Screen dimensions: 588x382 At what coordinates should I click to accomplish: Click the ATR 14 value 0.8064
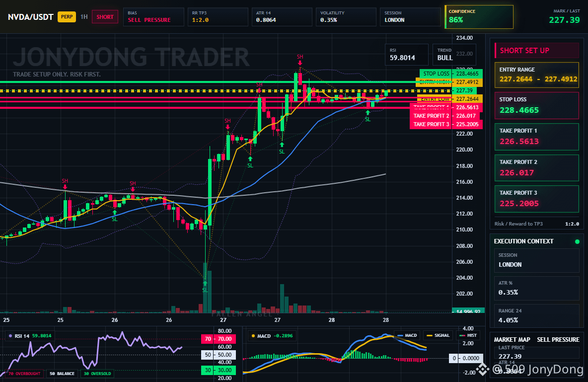tap(266, 20)
